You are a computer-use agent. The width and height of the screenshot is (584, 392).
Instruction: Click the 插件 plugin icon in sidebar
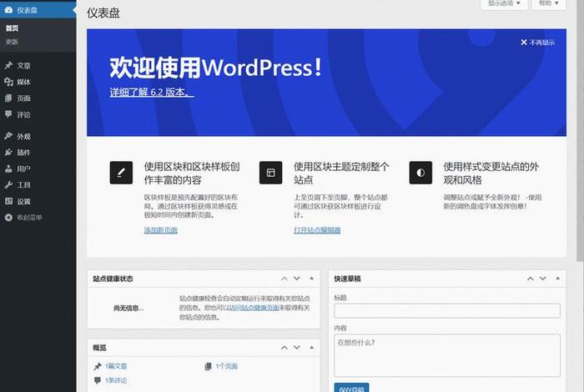[8, 153]
